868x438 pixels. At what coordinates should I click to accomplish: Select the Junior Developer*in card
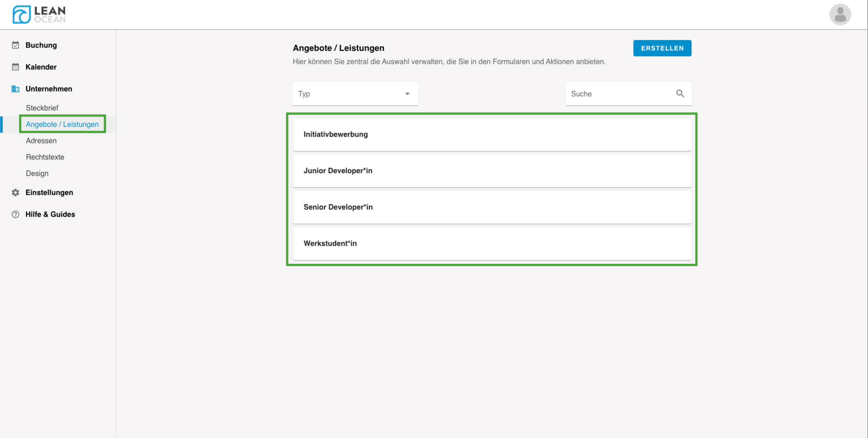492,171
